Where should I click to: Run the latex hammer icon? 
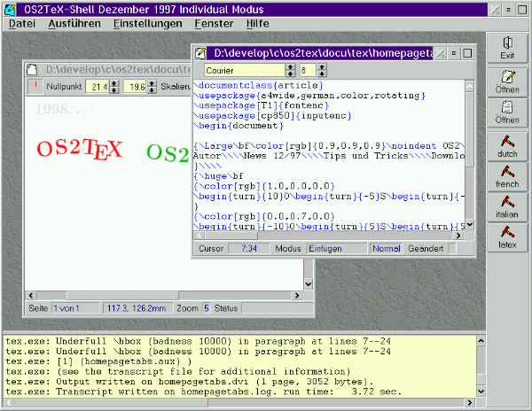pos(507,237)
